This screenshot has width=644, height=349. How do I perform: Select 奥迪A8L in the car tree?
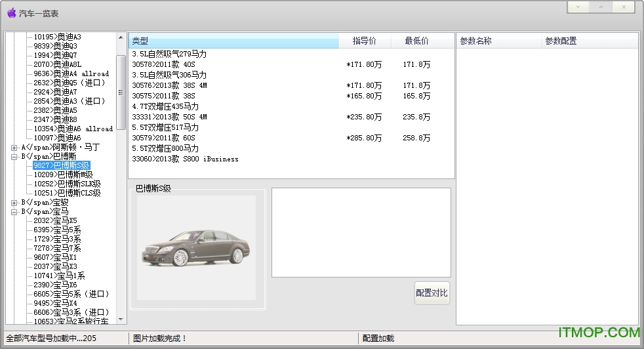click(58, 65)
